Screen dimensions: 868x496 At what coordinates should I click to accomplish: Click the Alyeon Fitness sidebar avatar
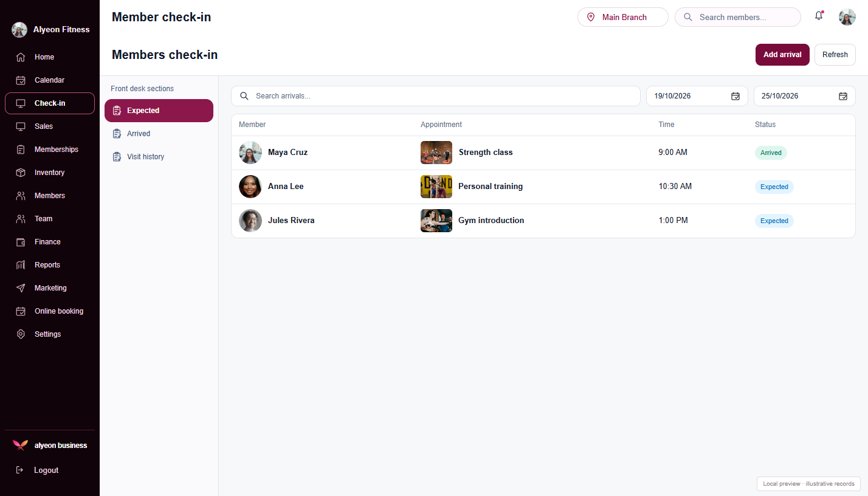point(19,30)
